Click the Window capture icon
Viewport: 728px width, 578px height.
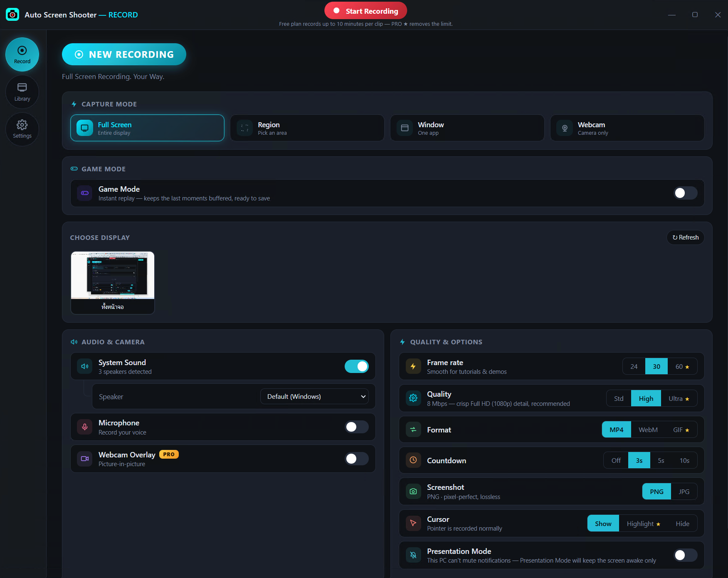405,128
